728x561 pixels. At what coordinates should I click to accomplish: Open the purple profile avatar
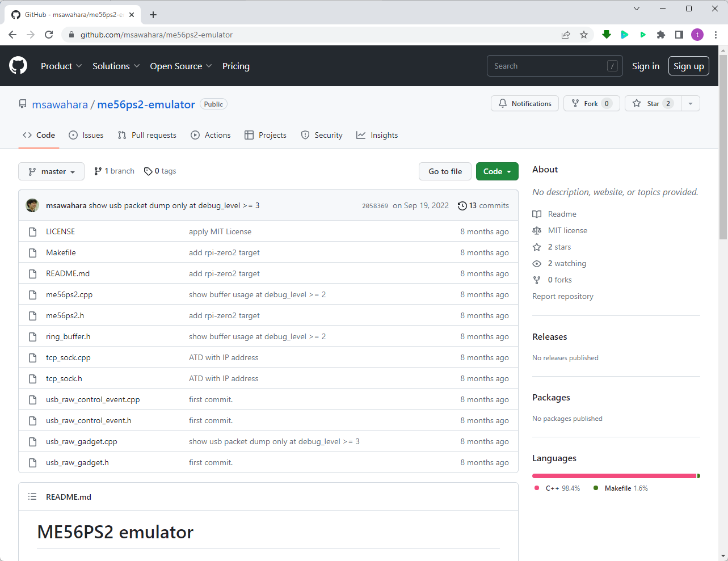click(x=697, y=35)
